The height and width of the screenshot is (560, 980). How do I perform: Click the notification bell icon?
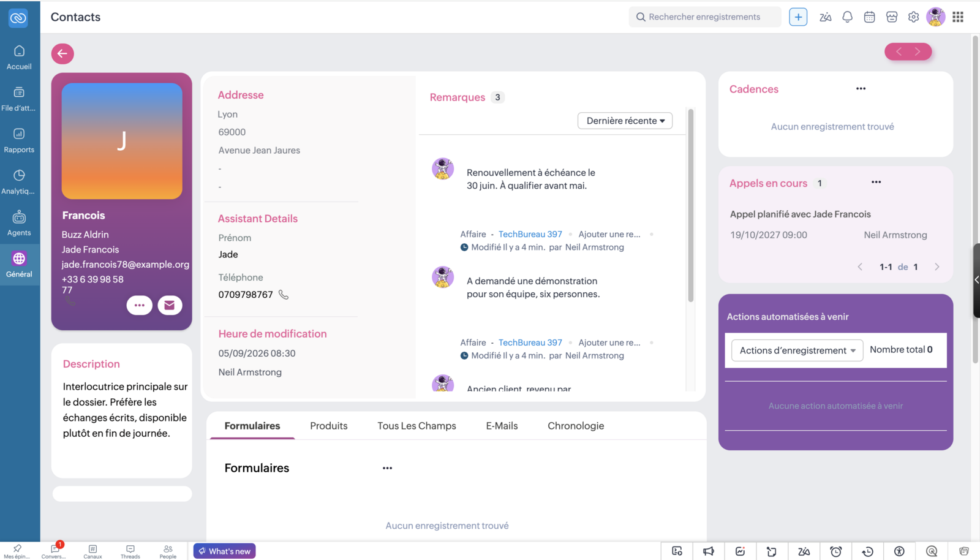point(847,17)
